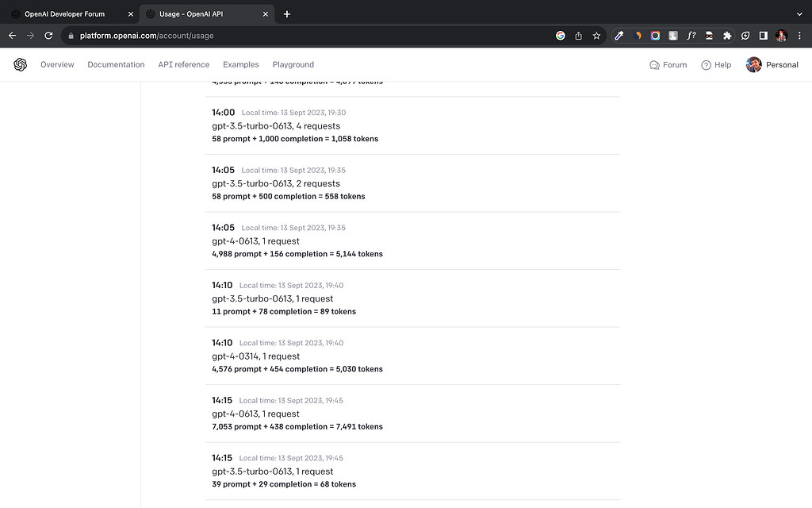Open the side panel icon in toolbar

(x=764, y=36)
